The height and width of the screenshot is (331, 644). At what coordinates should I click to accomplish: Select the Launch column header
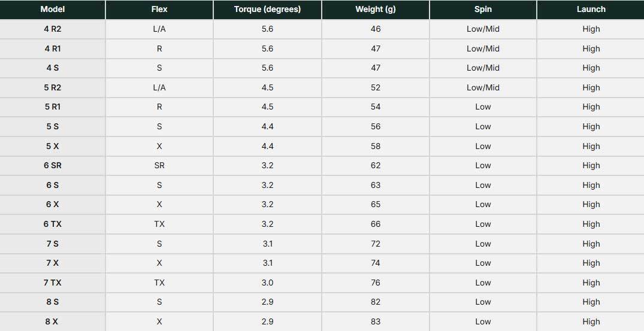coord(591,10)
